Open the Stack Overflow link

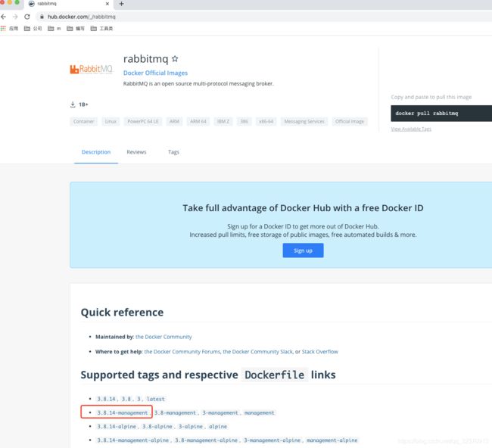pyautogui.click(x=319, y=352)
